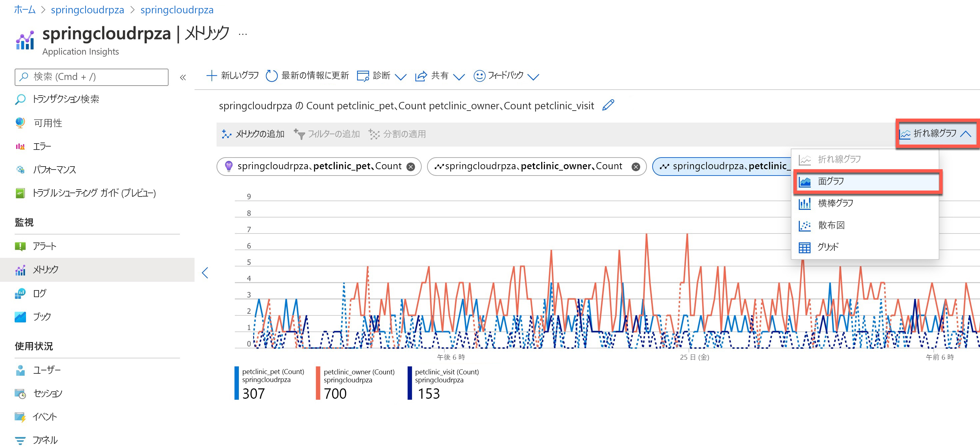Open the フィードバック dropdown
The height and width of the screenshot is (447, 980).
[x=533, y=77]
